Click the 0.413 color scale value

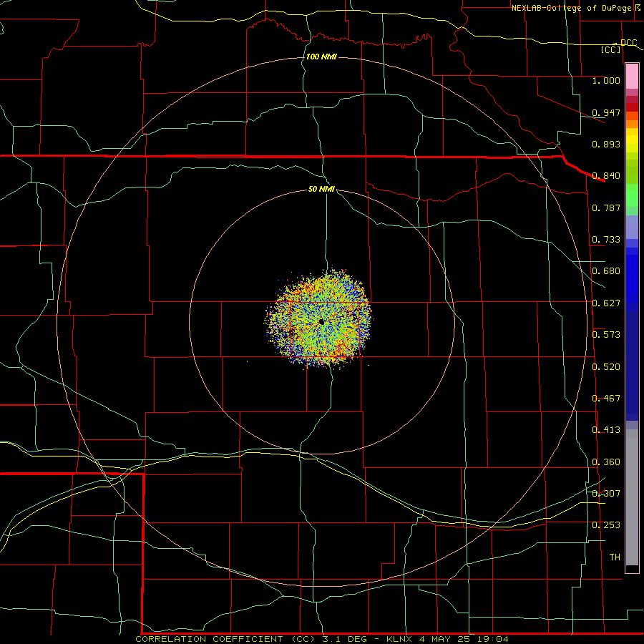(x=606, y=430)
